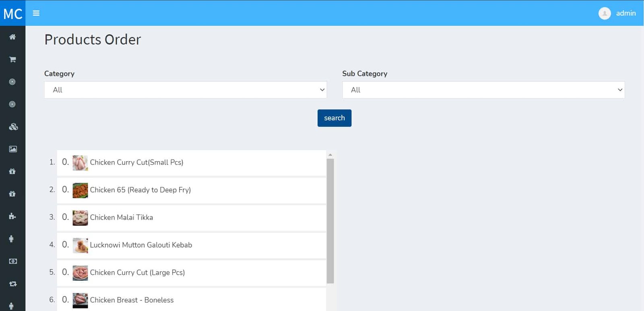Screen dimensions: 644x311
Task: Expand the Sub Category dropdown
Action: (x=483, y=90)
